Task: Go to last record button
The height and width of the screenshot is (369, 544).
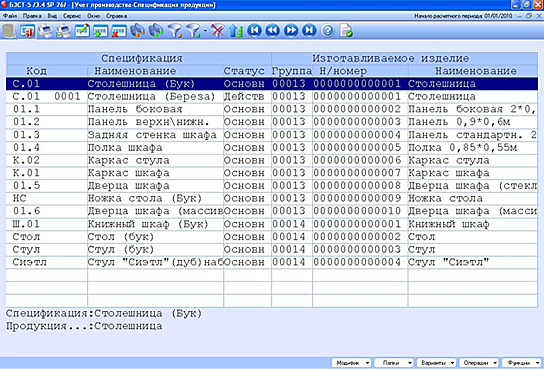Action: click(309, 31)
